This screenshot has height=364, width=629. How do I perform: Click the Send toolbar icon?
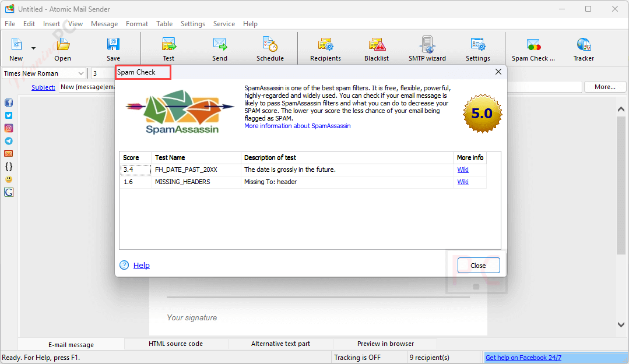220,44
